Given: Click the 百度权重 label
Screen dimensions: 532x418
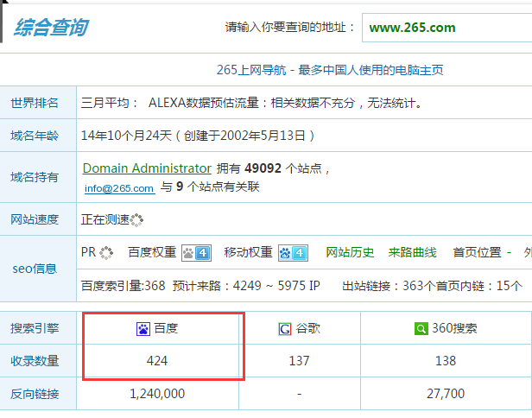Looking at the screenshot, I should (152, 252).
